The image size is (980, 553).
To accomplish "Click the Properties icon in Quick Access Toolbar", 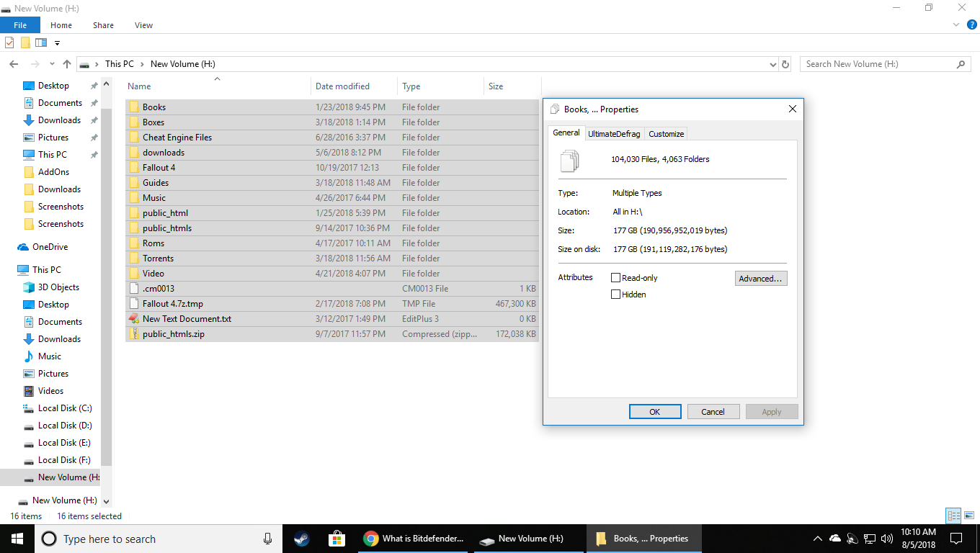I will click(x=9, y=42).
